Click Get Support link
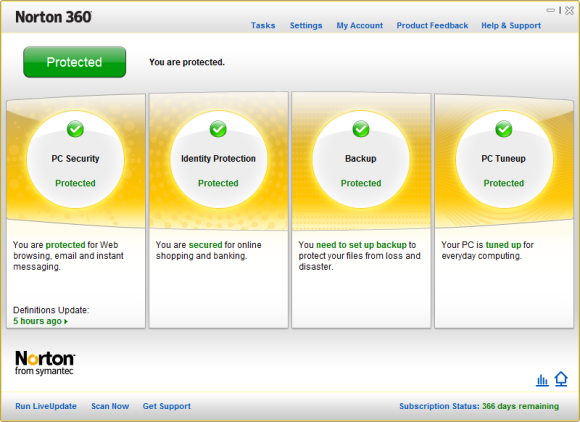Viewport: 580px width, 422px height. coord(167,406)
